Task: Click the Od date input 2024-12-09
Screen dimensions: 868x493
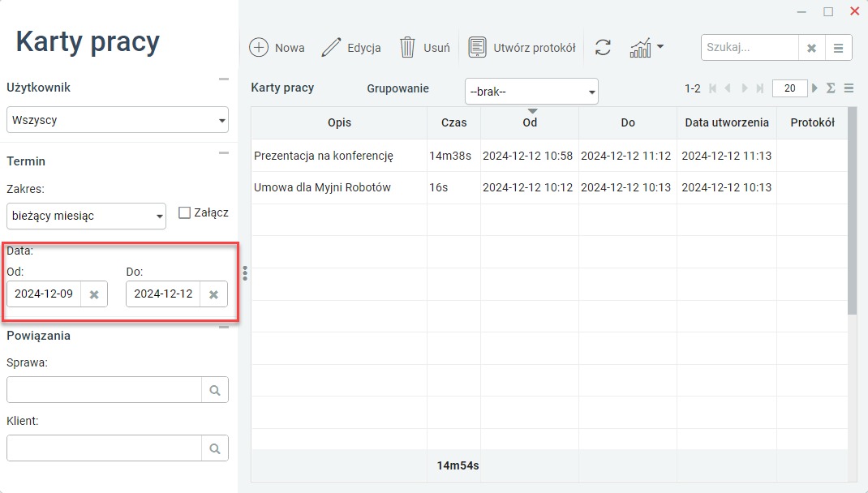Action: pyautogui.click(x=44, y=294)
